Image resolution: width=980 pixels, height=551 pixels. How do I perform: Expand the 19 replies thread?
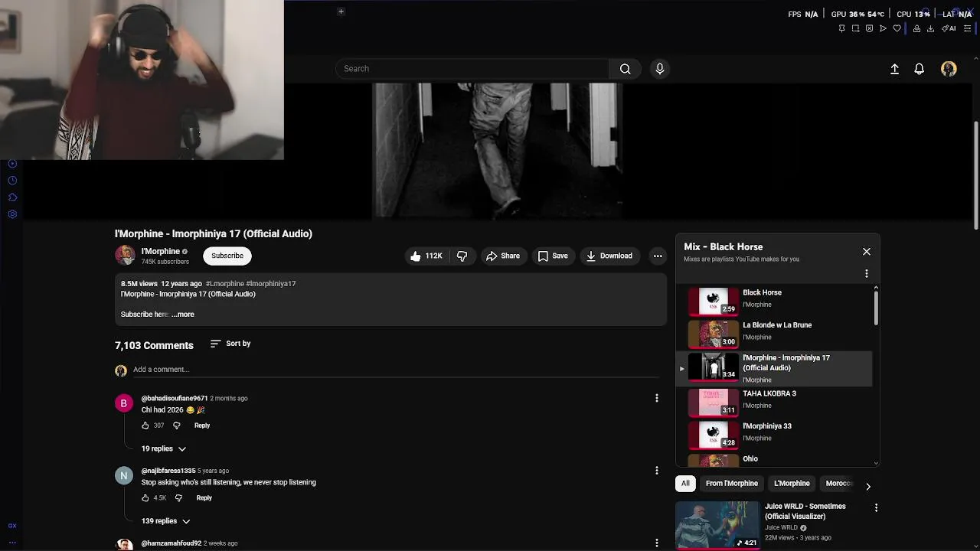(164, 449)
